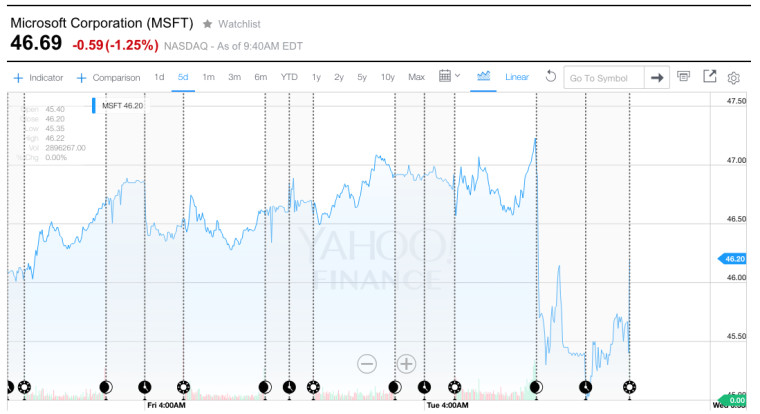Click the Go To Symbol input field

point(602,77)
